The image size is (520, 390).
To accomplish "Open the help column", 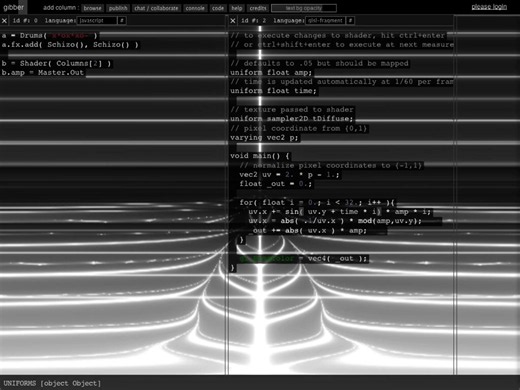I will pos(237,8).
